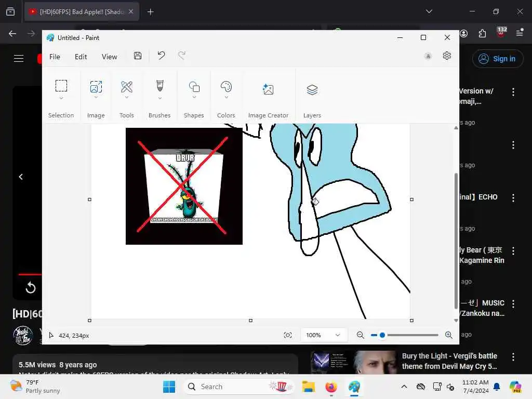
Task: Open the Edit menu in Paint
Action: 81,57
